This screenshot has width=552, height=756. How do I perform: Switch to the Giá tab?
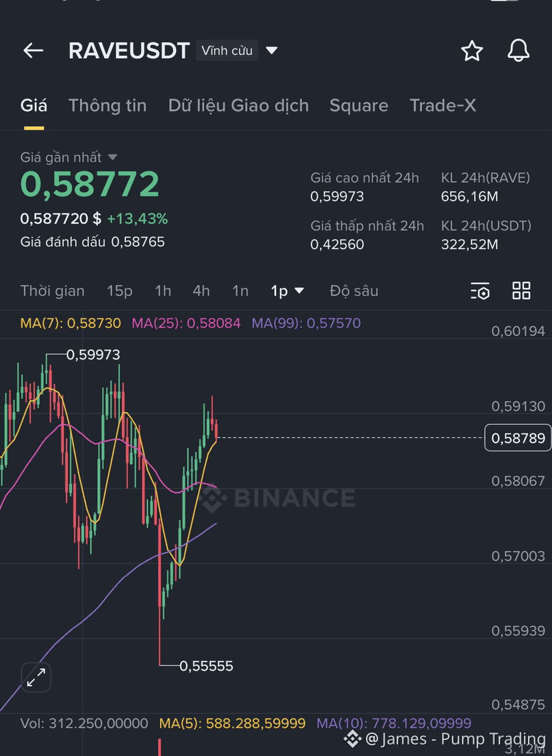34,105
